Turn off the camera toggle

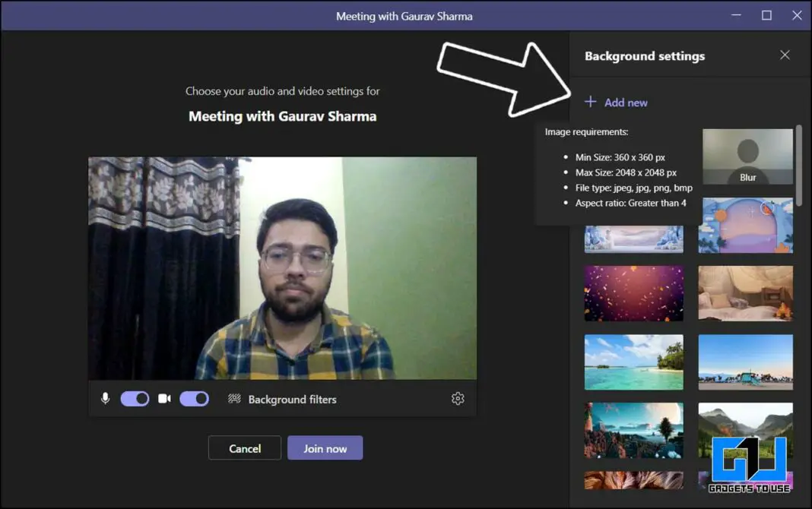[194, 398]
